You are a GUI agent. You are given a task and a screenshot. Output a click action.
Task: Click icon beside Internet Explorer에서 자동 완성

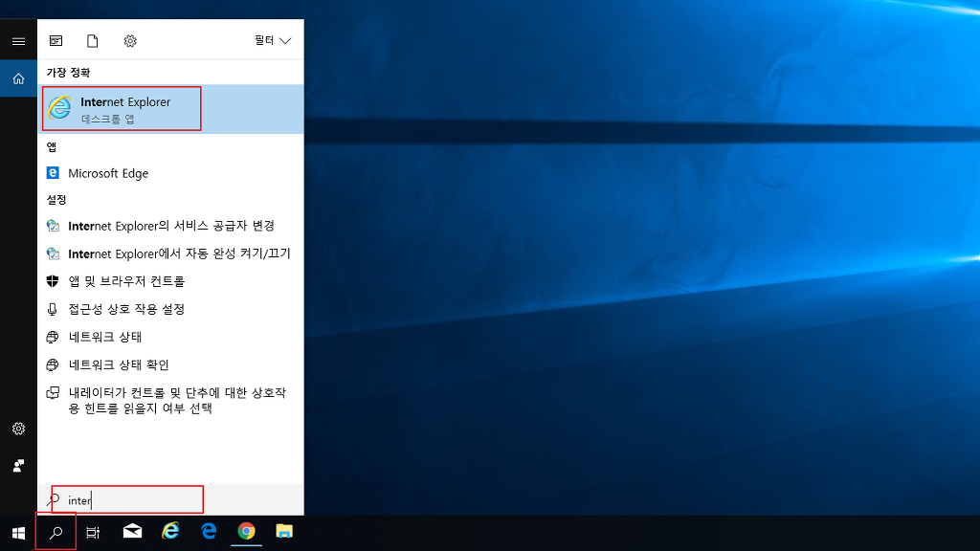pos(54,253)
